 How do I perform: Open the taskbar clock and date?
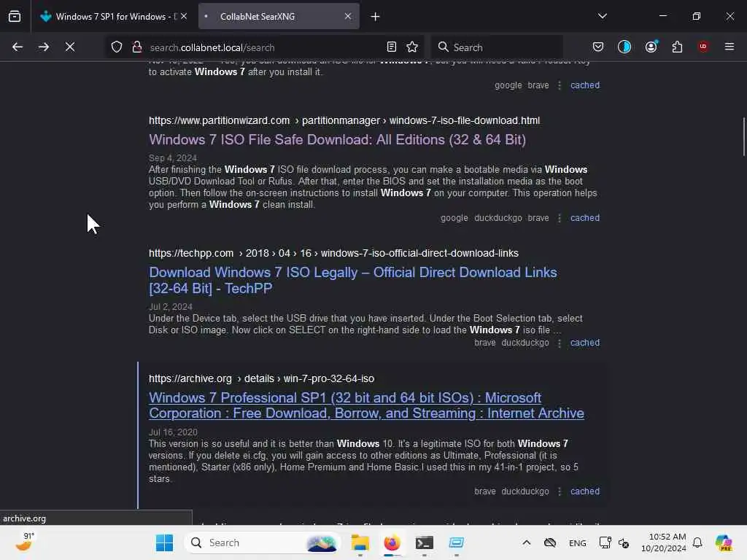[x=664, y=542]
